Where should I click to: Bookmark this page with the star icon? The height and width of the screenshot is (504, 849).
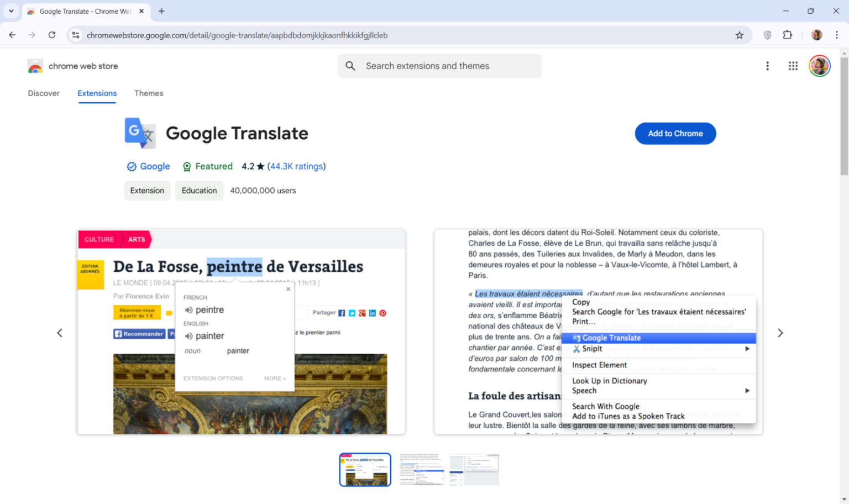click(740, 35)
